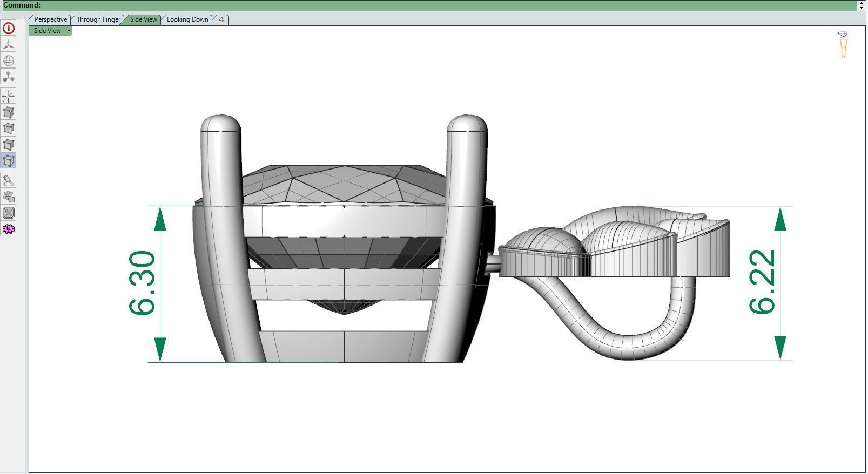The width and height of the screenshot is (868, 474).
Task: Click the command line scroll up arrow
Action: pyautogui.click(x=862, y=3)
